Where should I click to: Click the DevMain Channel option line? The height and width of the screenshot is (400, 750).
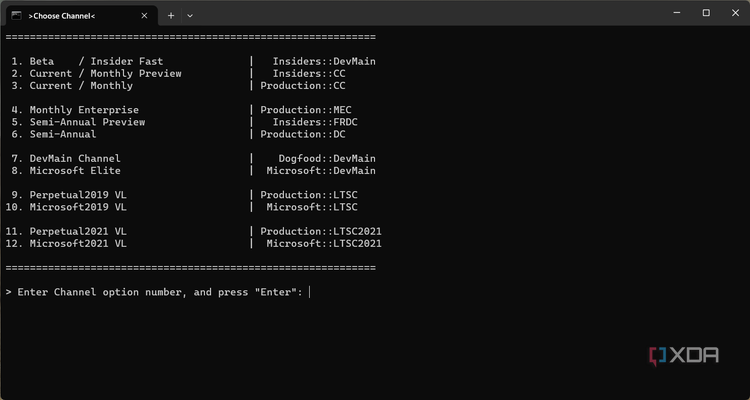tap(193, 158)
